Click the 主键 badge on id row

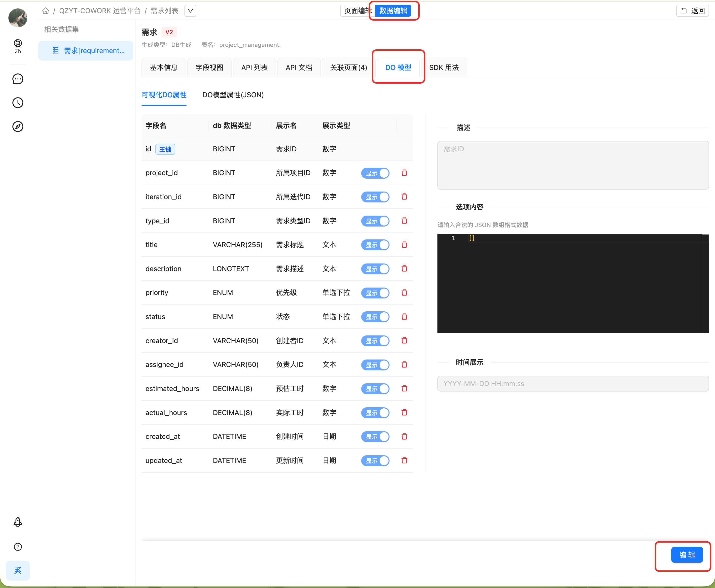165,149
